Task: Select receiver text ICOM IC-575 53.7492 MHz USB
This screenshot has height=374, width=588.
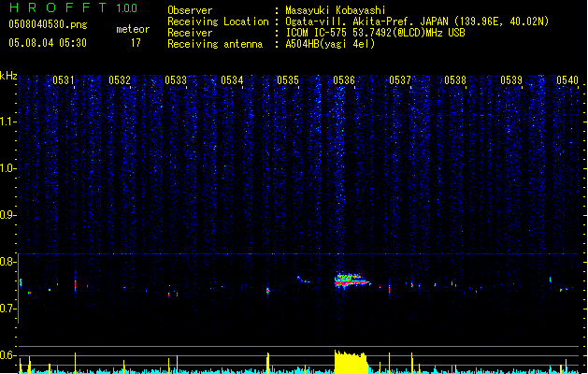Action: pyautogui.click(x=376, y=33)
